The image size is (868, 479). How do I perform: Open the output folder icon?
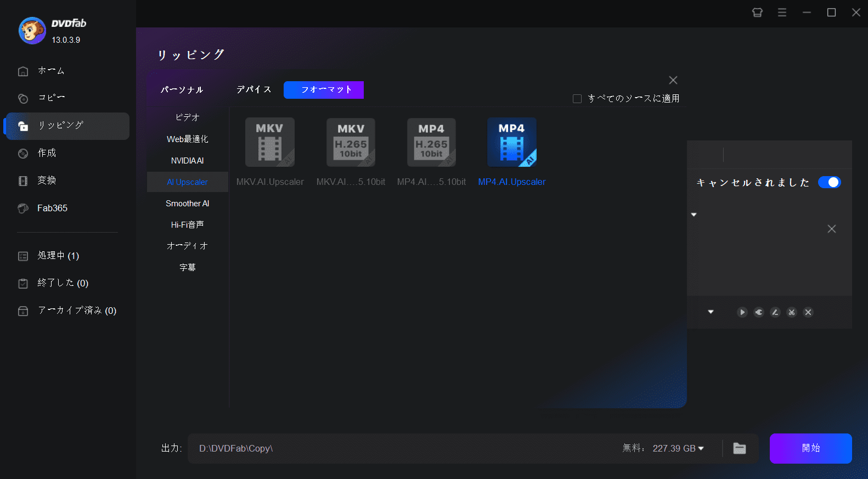point(740,448)
